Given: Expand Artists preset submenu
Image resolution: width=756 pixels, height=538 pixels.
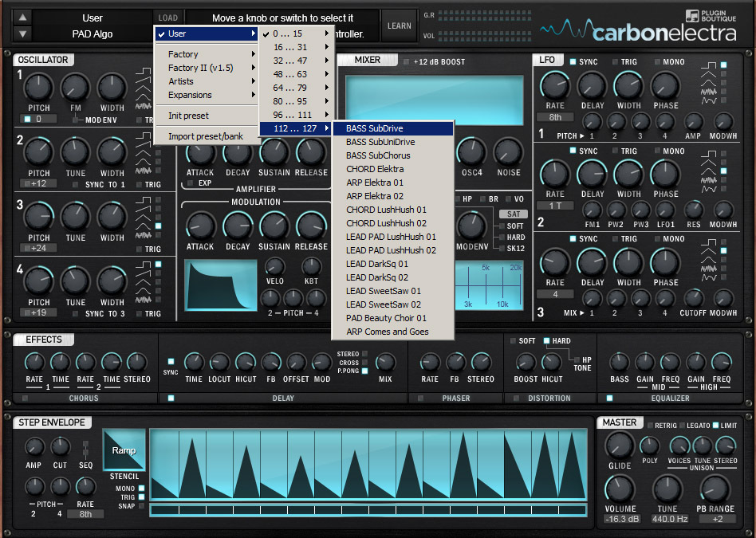Looking at the screenshot, I should [207, 81].
